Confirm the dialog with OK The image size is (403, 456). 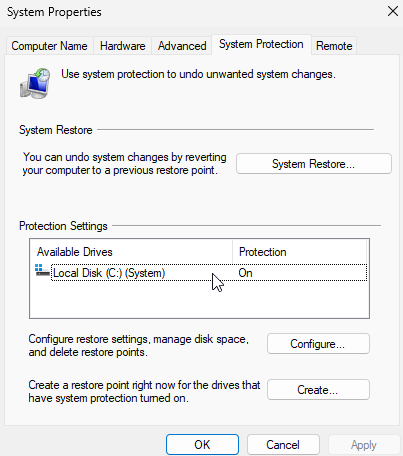(202, 445)
